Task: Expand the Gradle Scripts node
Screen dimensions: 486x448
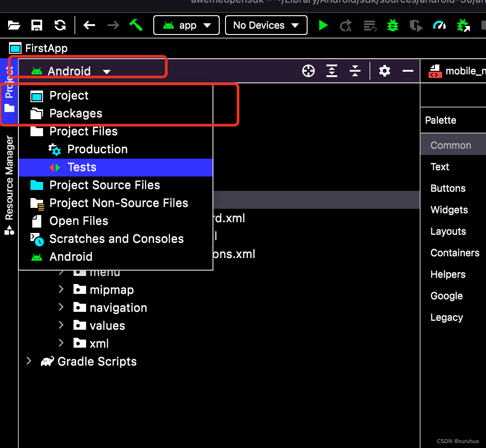Action: point(29,361)
